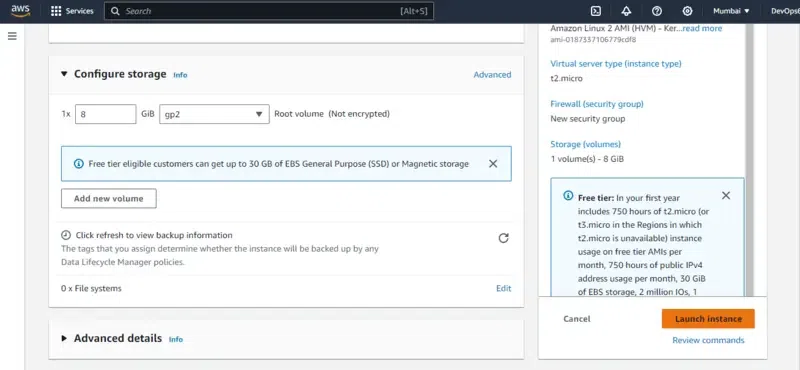Click the clock icon beside backup information
Image resolution: width=800 pixels, height=370 pixels.
[x=66, y=235]
